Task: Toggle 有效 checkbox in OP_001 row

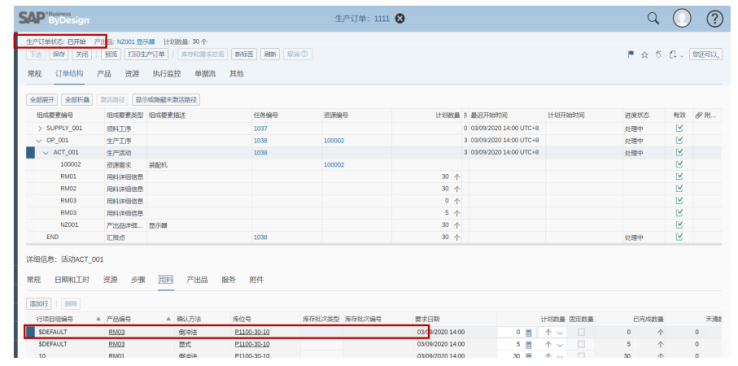Action: coord(679,140)
